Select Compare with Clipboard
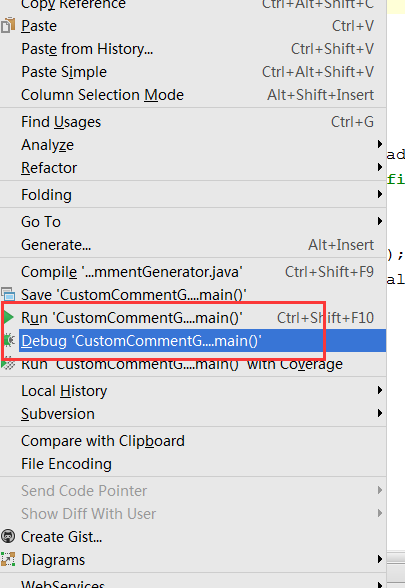Screen dimensions: 405x588 (x=193, y=441)
